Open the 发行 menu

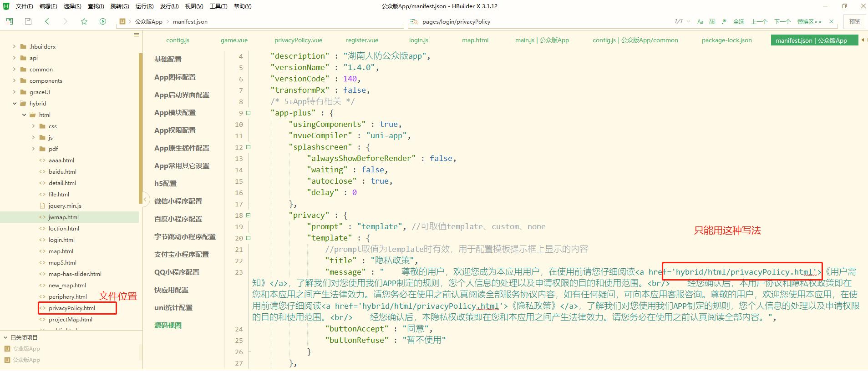pyautogui.click(x=169, y=6)
